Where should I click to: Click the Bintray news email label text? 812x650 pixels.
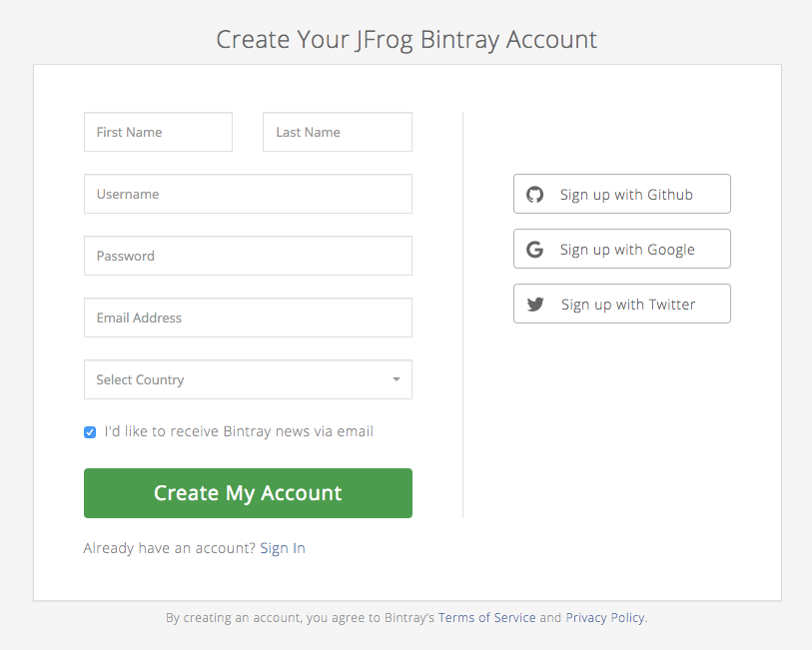[x=239, y=432]
